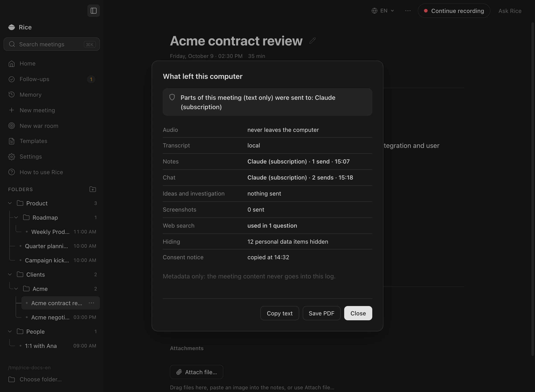Focus the Search meetings field

tap(52, 44)
